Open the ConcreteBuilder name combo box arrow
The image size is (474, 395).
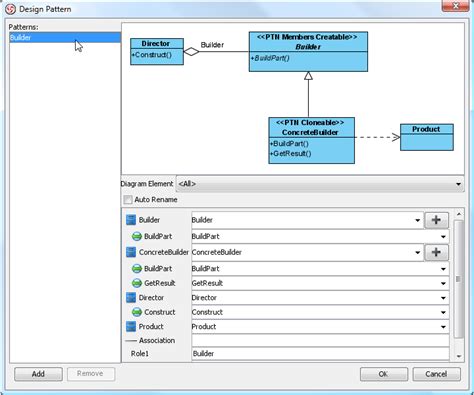[x=417, y=252]
